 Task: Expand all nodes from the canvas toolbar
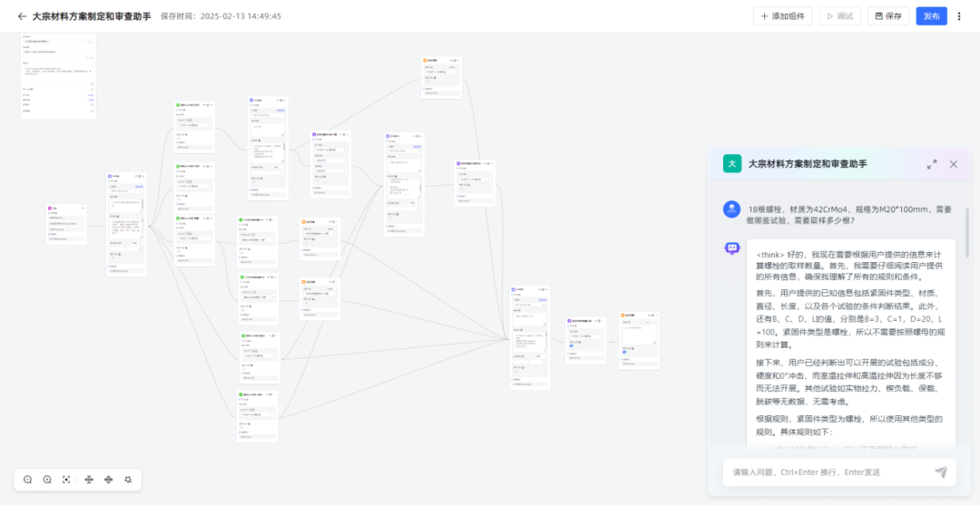click(x=109, y=480)
